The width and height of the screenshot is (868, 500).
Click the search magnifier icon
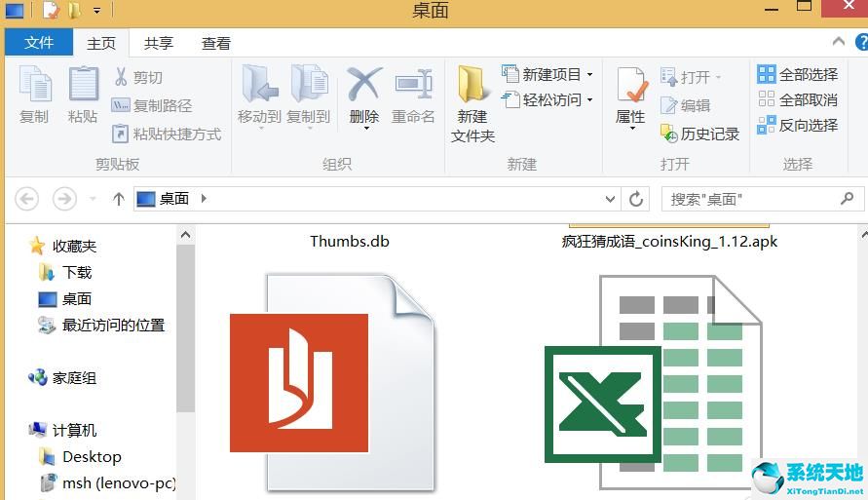[847, 198]
